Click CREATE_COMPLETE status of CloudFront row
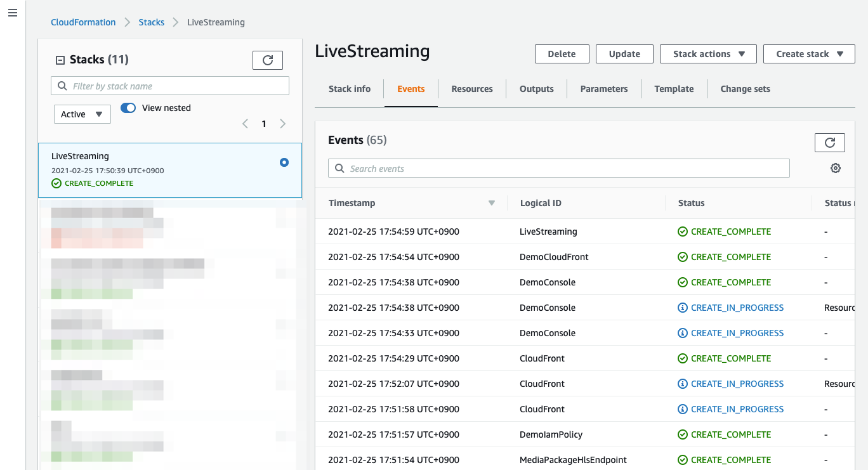Screen dimensions: 868x470 pos(731,358)
